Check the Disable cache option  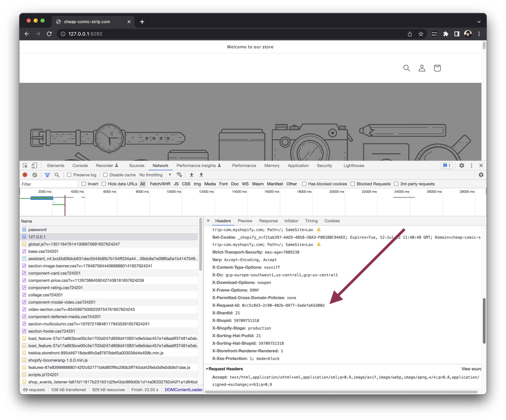[105, 175]
